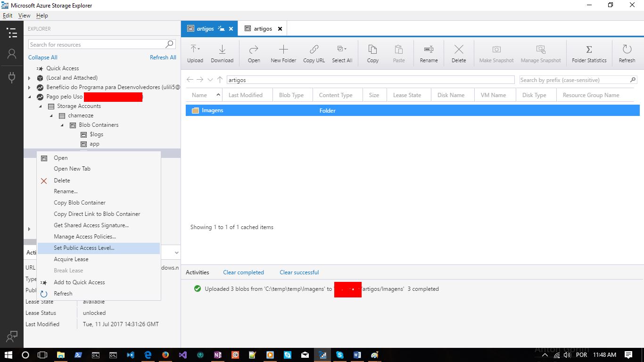The image size is (644, 362).
Task: Open Folder Statistics in the toolbar
Action: tap(589, 54)
